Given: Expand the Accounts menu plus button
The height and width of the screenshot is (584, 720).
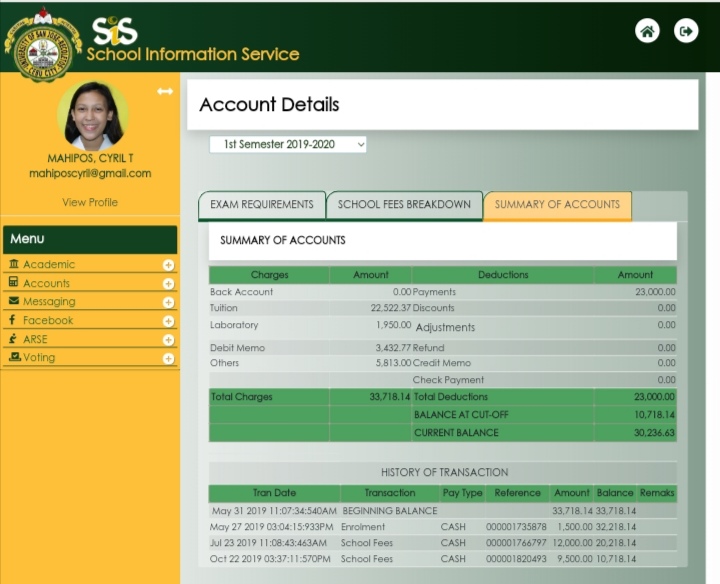Looking at the screenshot, I should coord(168,284).
